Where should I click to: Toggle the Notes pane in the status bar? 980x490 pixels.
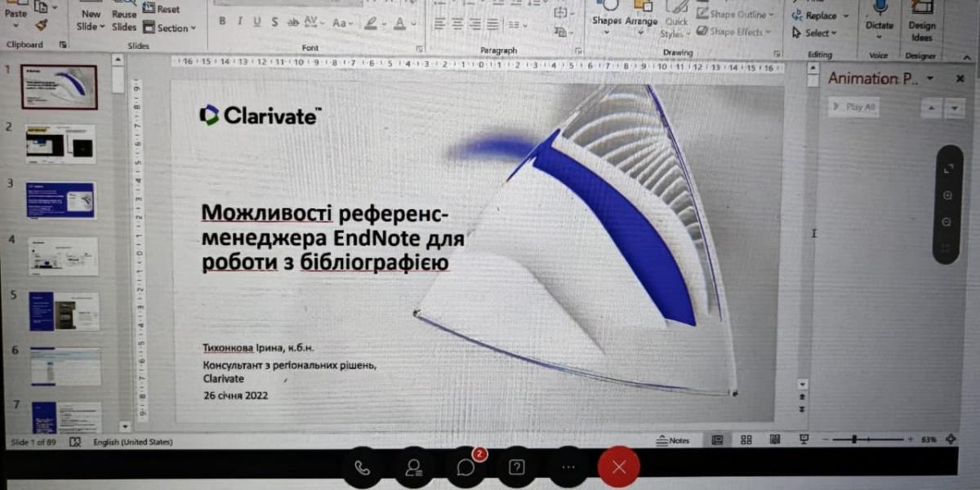[x=674, y=440]
